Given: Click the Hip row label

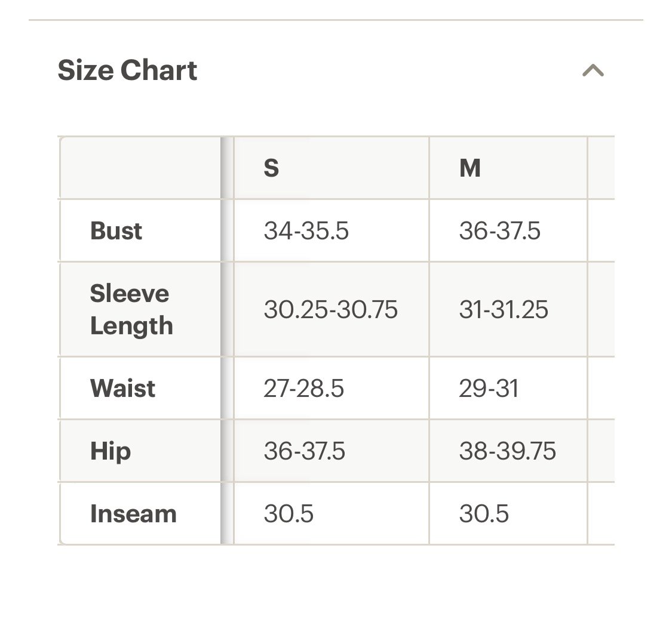Looking at the screenshot, I should click(110, 451).
